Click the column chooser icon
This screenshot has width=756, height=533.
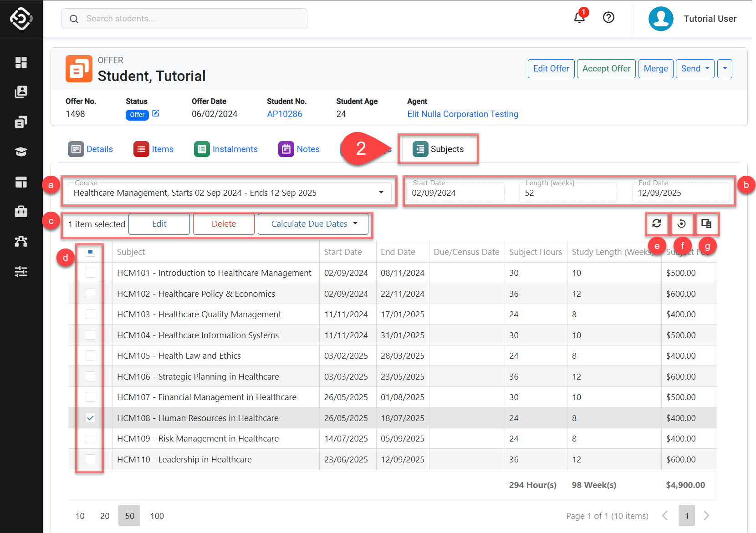[x=706, y=223]
